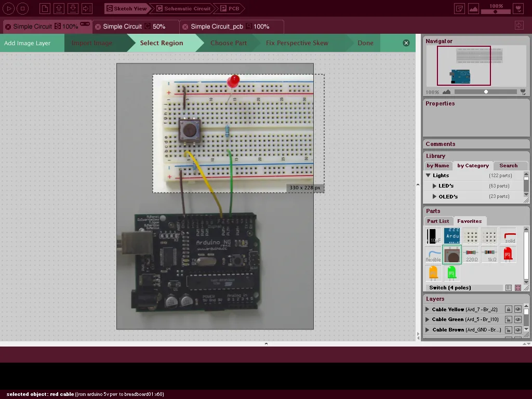
Task: Toggle lock on Cable Brown layer
Action: pyautogui.click(x=508, y=330)
